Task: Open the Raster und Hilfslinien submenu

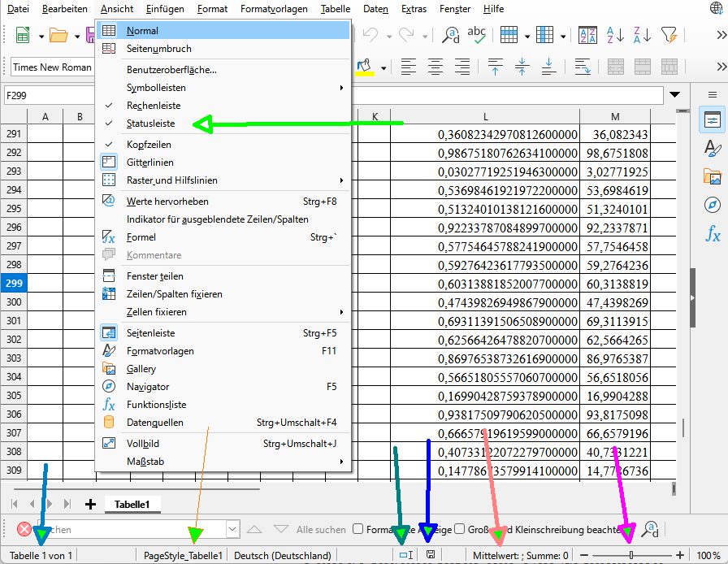Action: pyautogui.click(x=223, y=180)
